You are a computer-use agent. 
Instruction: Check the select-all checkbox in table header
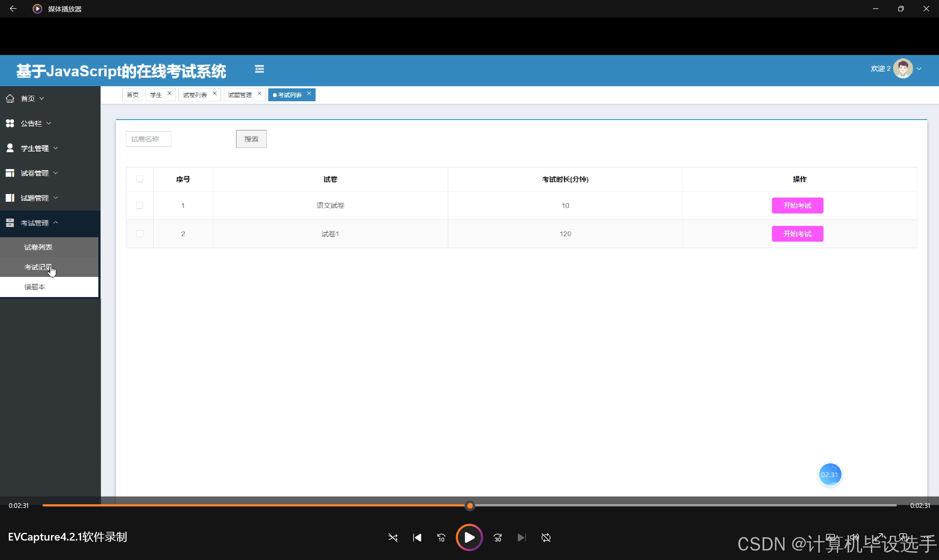click(140, 179)
